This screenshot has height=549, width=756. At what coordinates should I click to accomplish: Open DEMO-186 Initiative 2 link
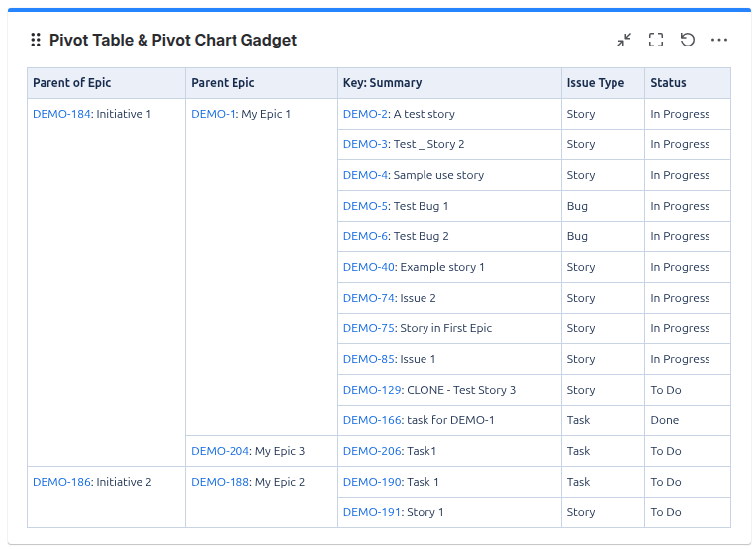coord(61,482)
